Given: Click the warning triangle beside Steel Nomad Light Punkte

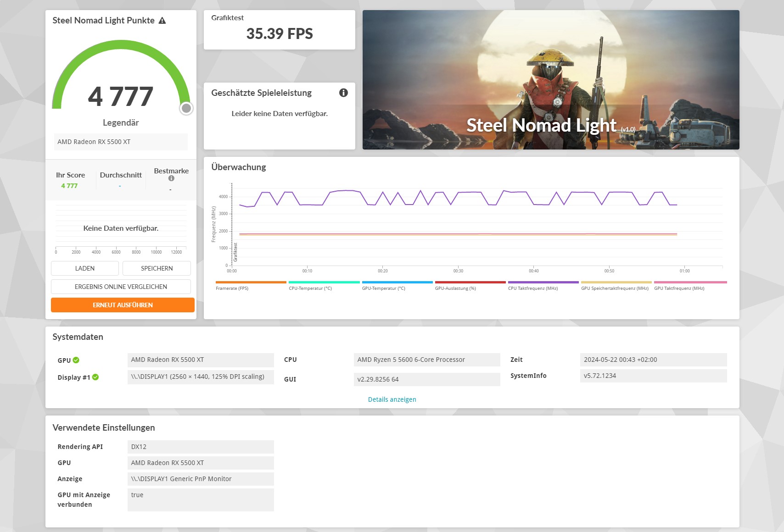Looking at the screenshot, I should pos(162,21).
